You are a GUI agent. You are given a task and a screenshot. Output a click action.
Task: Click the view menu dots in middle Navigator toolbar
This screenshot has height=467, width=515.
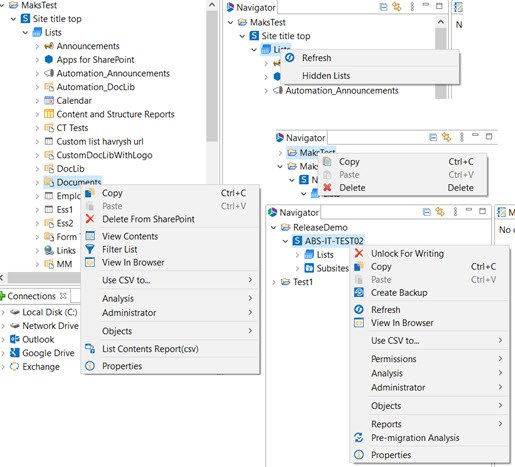click(x=462, y=137)
